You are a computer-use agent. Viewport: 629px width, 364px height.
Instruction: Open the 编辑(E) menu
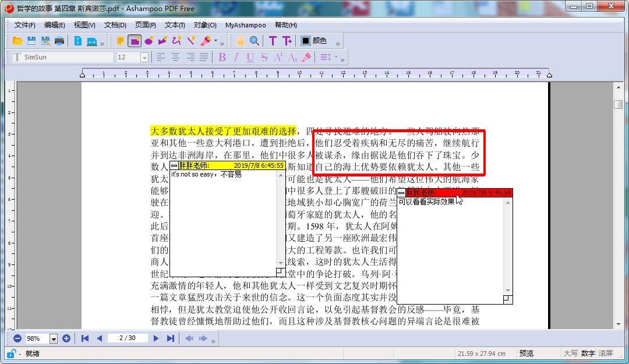(55, 25)
